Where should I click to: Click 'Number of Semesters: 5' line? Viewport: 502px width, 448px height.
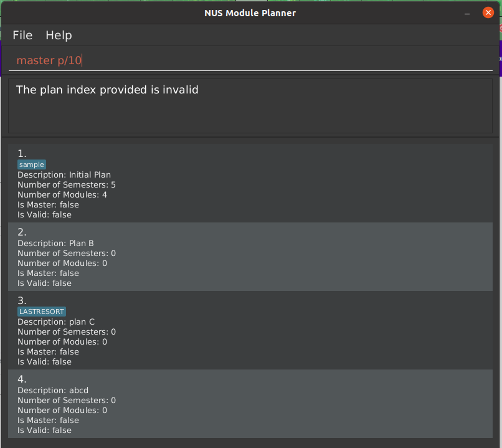click(67, 185)
